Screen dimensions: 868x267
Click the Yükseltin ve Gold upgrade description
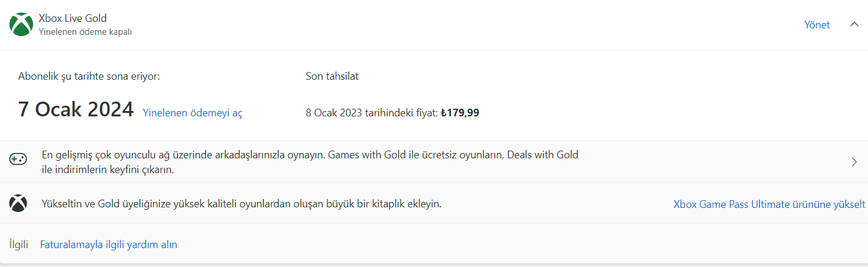coord(241,204)
